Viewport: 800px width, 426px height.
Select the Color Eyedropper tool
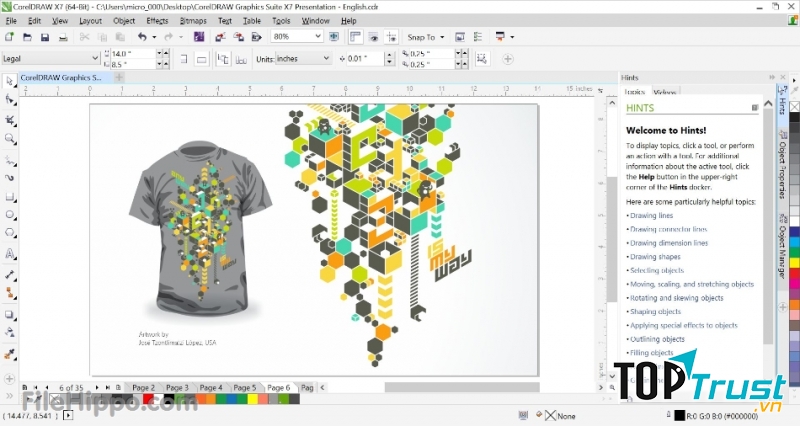(9, 354)
